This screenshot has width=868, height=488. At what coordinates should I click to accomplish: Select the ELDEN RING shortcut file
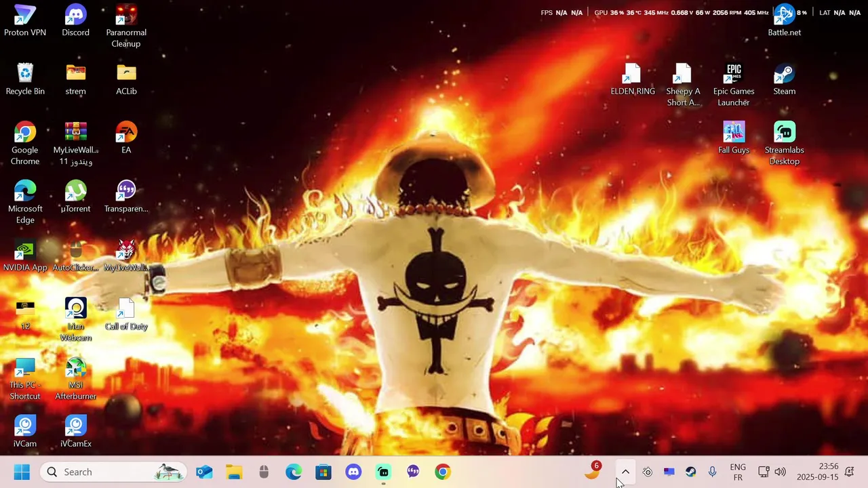point(633,79)
